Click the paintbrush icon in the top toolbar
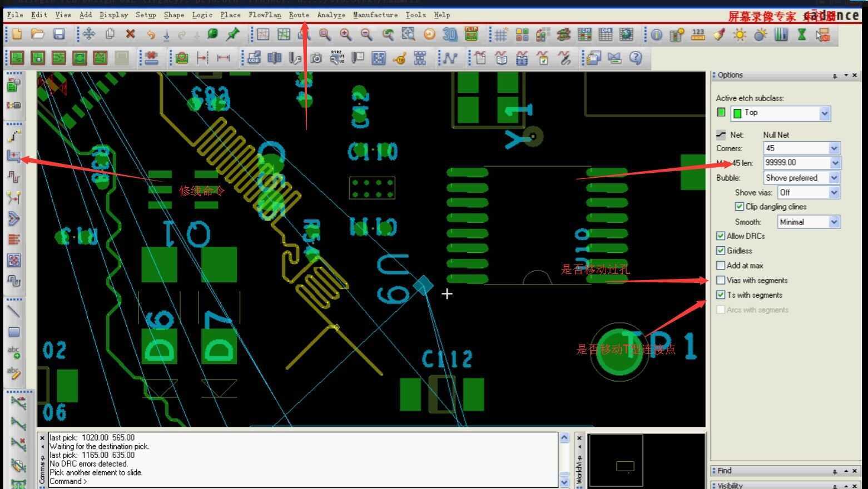Screen dimensions: 868x489 [x=719, y=35]
